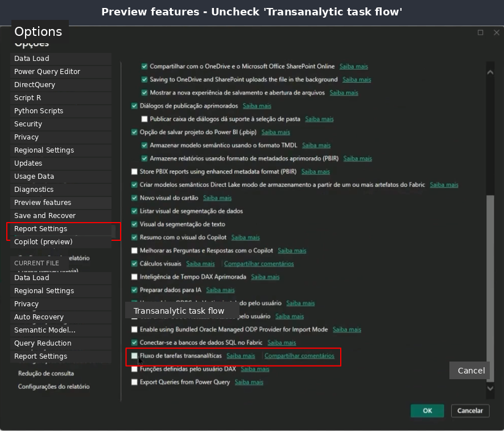The height and width of the screenshot is (431, 504).
Task: Enable 'Store PBIX reports using enhanced metadata format'
Action: [x=135, y=171]
